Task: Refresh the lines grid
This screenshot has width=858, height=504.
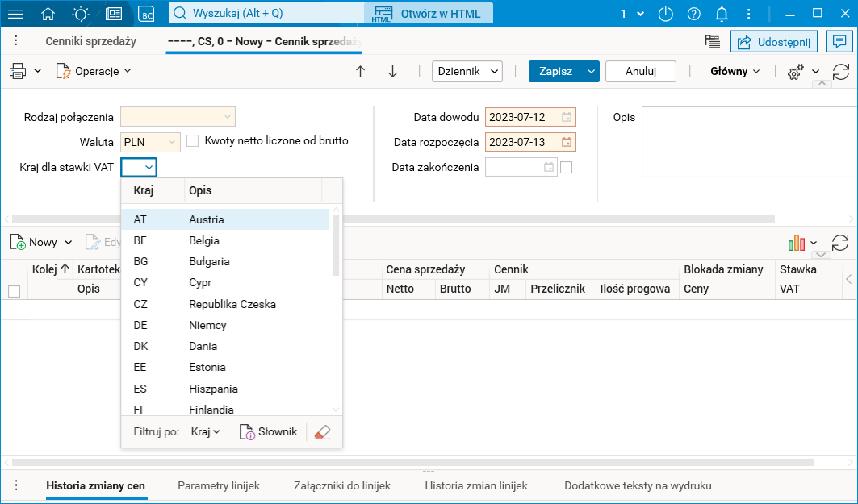Action: [840, 243]
